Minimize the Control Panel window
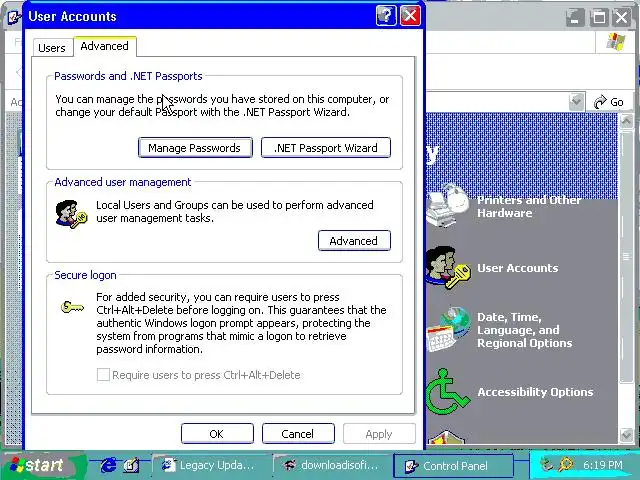Image resolution: width=640 pixels, height=480 pixels. coord(575,18)
